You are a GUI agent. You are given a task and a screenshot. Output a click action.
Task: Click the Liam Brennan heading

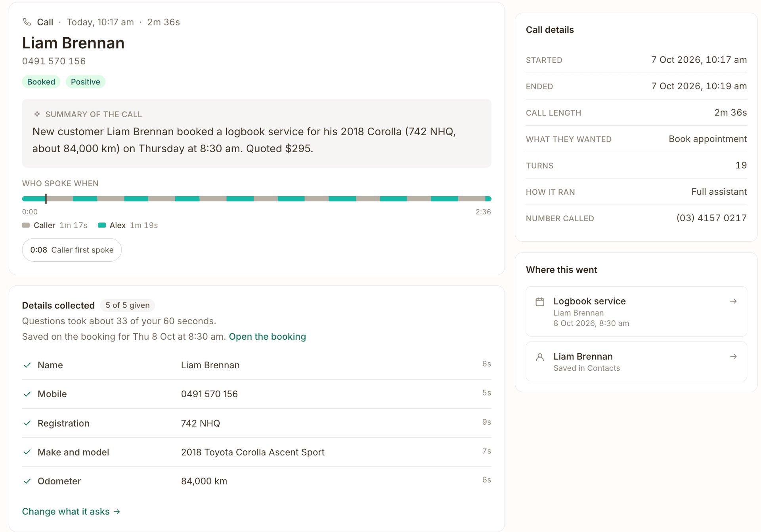click(x=73, y=43)
